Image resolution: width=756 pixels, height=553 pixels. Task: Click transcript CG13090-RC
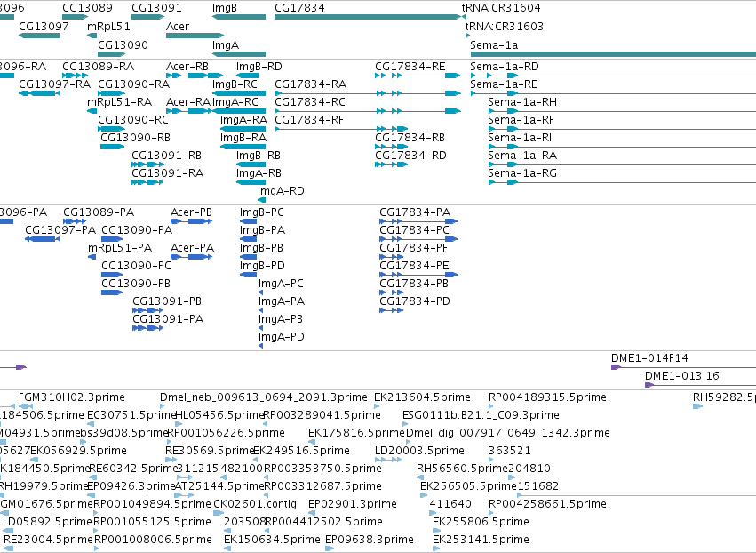point(133,120)
